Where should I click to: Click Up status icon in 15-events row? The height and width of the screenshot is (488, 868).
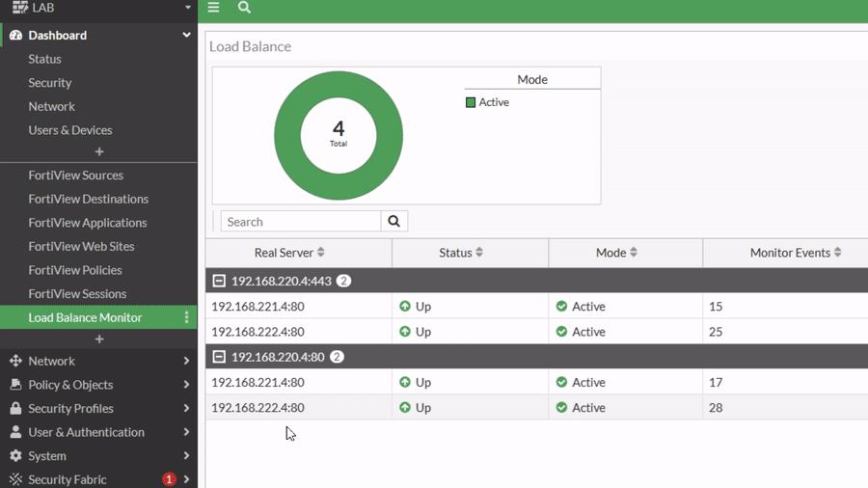tap(405, 306)
